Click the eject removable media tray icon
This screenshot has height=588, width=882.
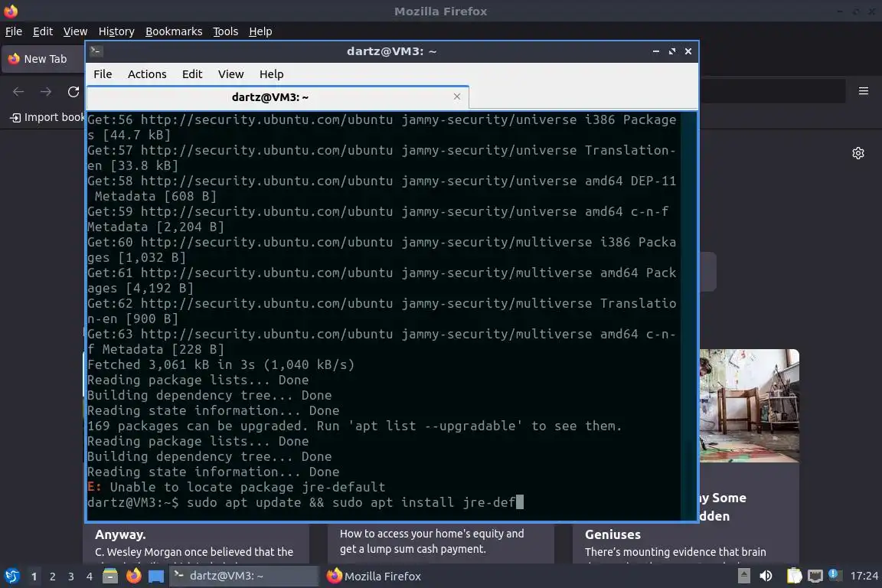743,577
